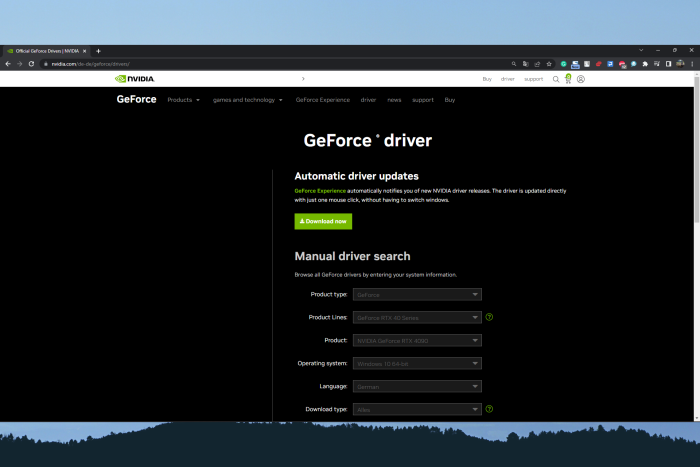Viewport: 700px width, 467px height.
Task: Click the site info lock icon
Action: pos(46,64)
